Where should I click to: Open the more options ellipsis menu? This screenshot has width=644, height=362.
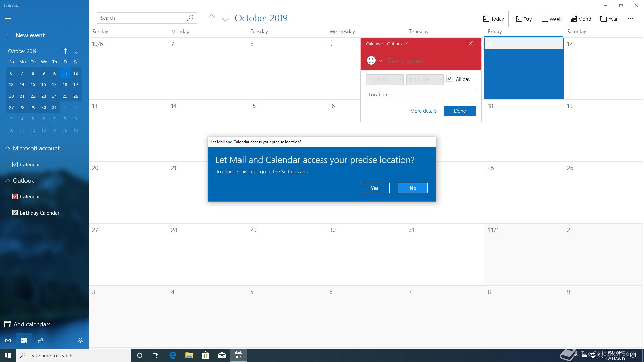point(630,19)
